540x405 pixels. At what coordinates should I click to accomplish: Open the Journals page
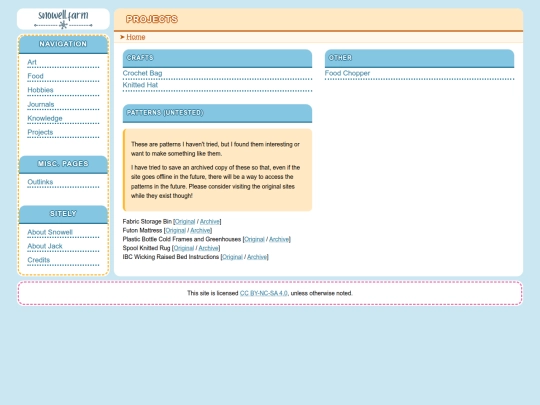41,104
